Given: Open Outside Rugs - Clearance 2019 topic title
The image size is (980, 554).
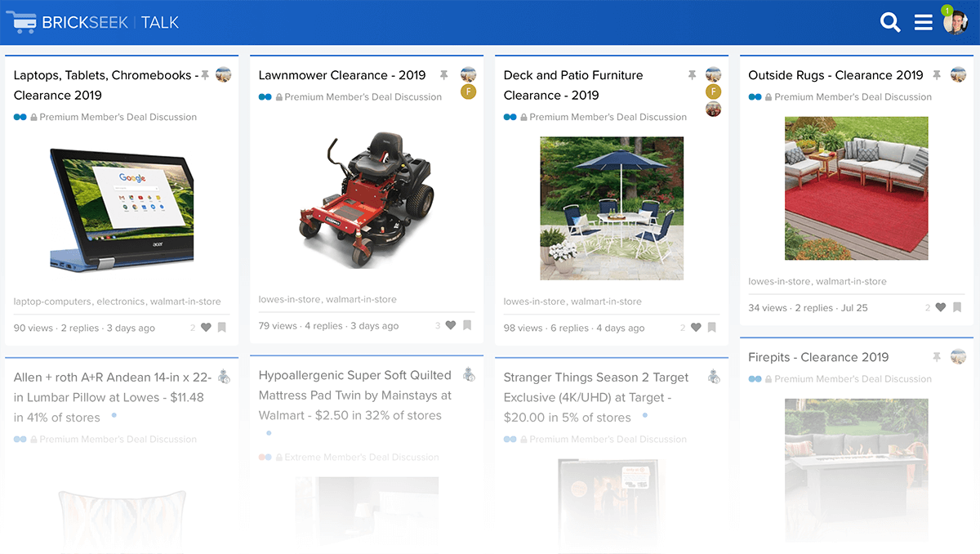Looking at the screenshot, I should 835,75.
